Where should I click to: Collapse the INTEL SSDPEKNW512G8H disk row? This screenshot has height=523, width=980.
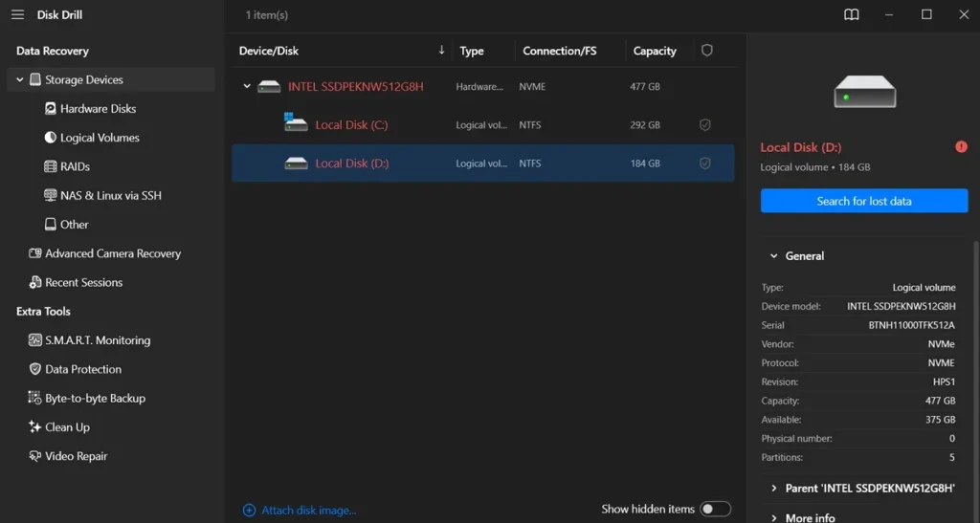(247, 86)
